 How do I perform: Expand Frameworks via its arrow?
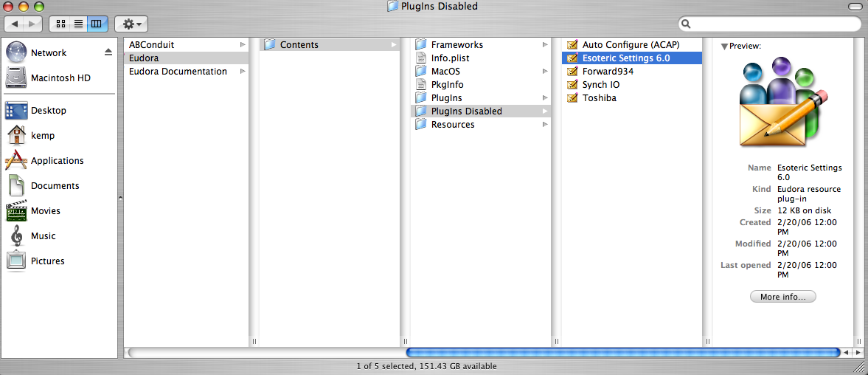pyautogui.click(x=545, y=45)
